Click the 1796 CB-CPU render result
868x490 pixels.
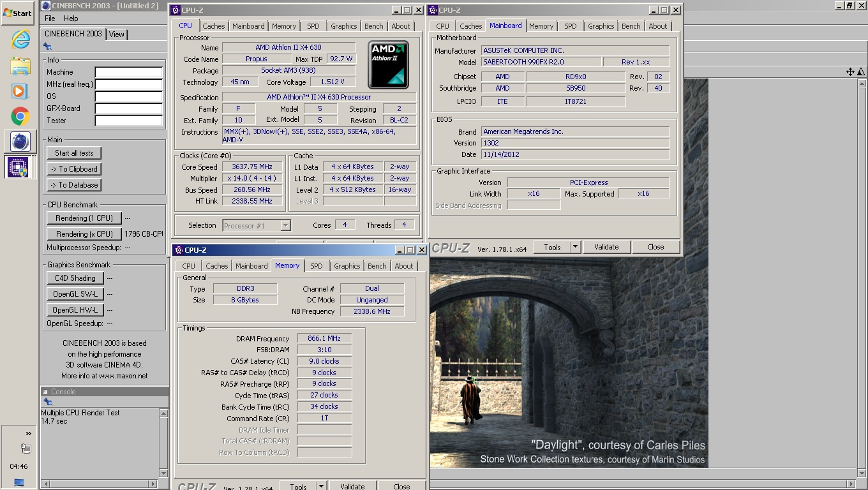144,234
